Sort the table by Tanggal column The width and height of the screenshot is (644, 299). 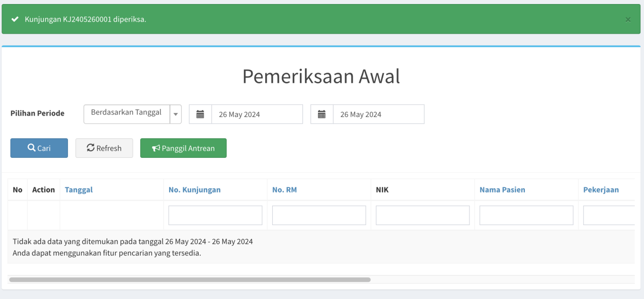coord(79,189)
